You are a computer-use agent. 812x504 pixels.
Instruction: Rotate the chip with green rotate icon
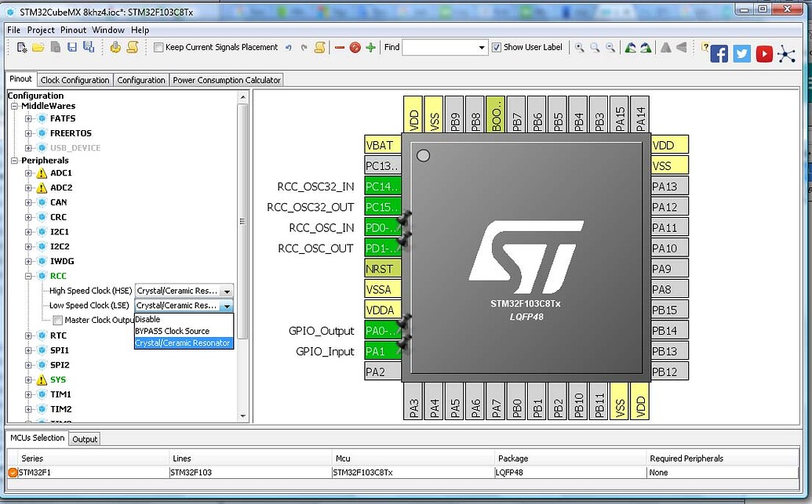[630, 48]
